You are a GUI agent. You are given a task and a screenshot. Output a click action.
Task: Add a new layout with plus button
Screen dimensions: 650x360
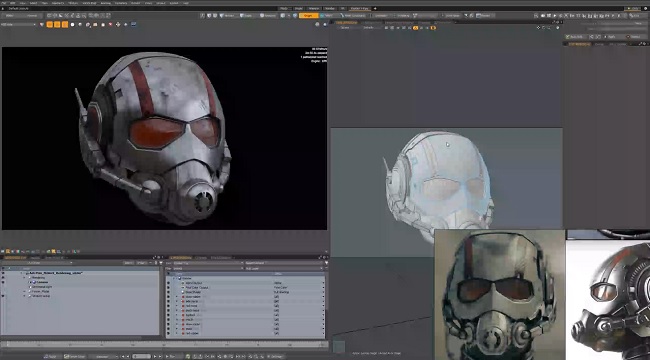click(x=375, y=8)
